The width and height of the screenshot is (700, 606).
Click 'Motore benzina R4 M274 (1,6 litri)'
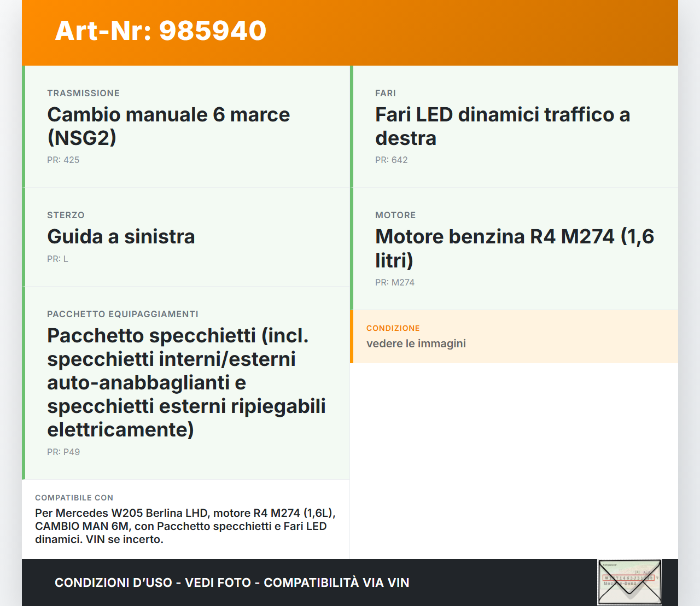(x=514, y=248)
